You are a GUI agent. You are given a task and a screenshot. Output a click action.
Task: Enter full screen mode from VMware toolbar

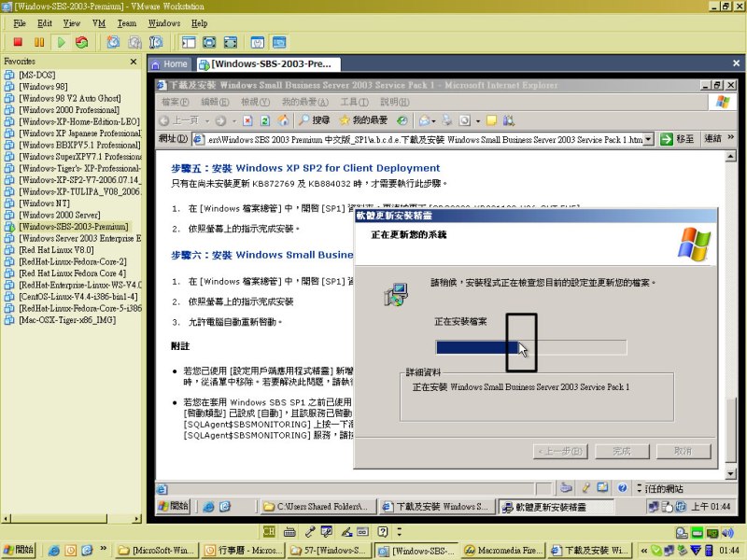209,42
